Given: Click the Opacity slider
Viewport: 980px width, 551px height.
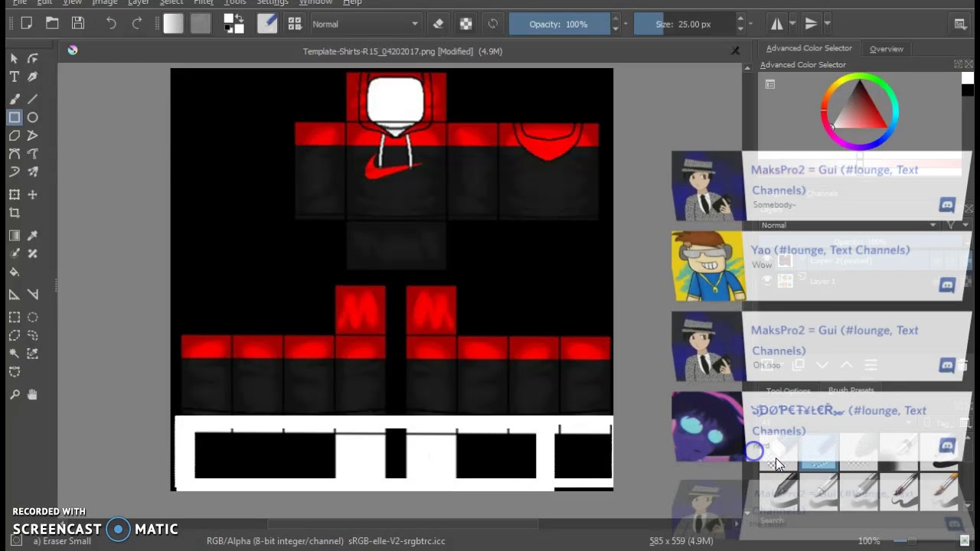Looking at the screenshot, I should 558,24.
